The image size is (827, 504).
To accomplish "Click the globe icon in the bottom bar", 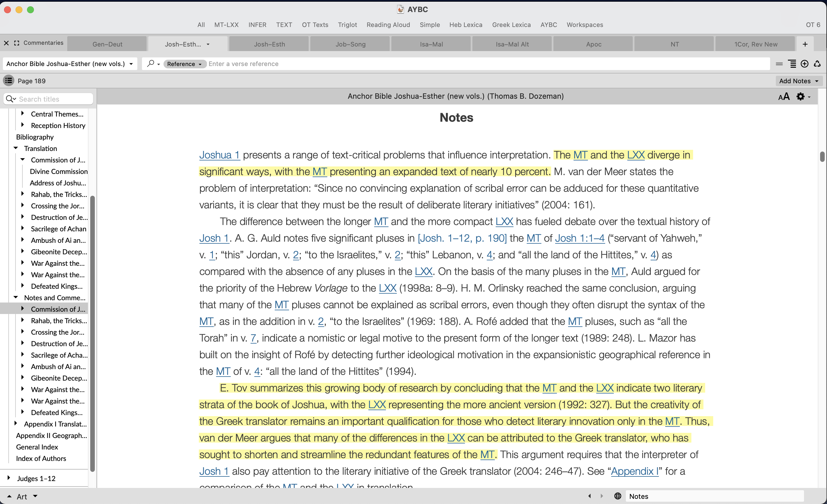I will coord(618,496).
